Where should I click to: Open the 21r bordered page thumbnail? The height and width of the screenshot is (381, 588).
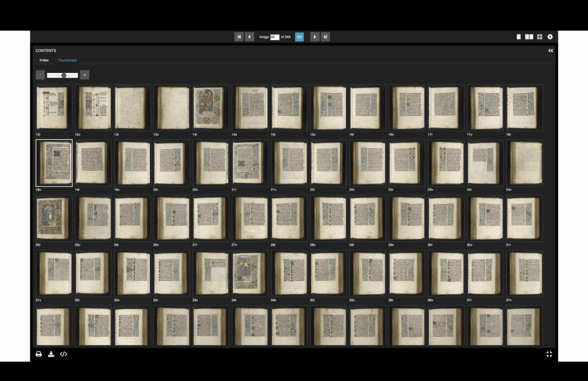click(x=250, y=163)
